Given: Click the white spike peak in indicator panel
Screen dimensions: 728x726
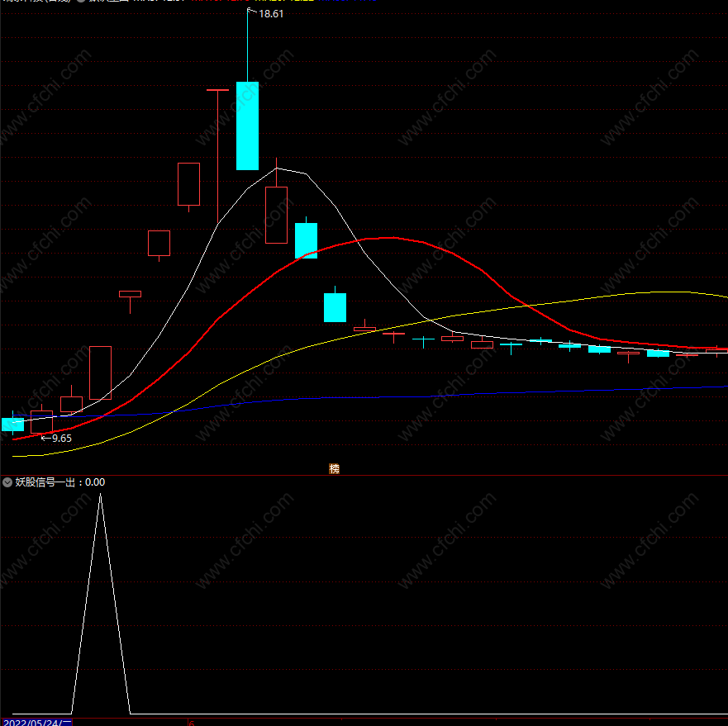Looking at the screenshot, I should click(100, 496).
